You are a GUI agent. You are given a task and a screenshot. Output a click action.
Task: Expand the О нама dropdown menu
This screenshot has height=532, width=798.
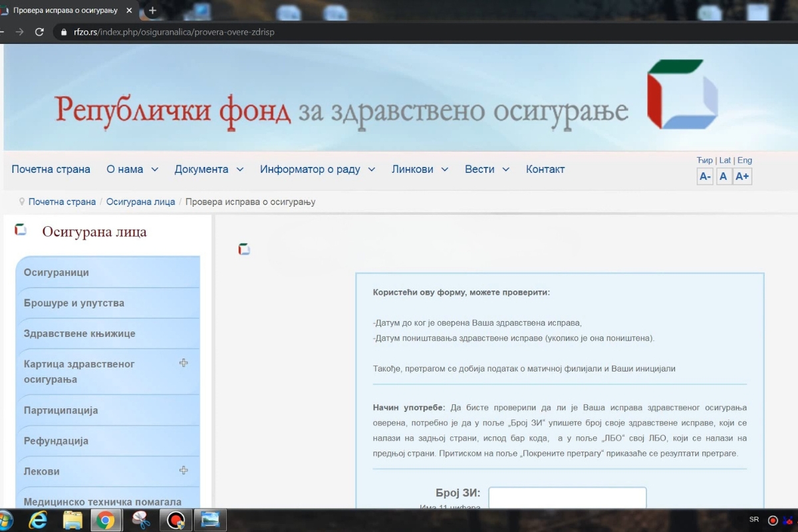pyautogui.click(x=132, y=169)
